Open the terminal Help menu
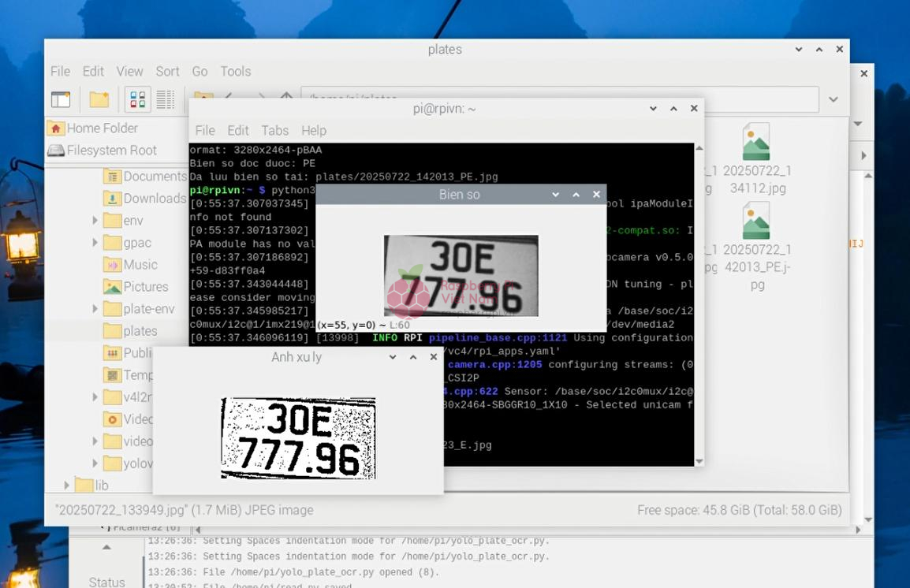910x588 pixels. tap(313, 130)
